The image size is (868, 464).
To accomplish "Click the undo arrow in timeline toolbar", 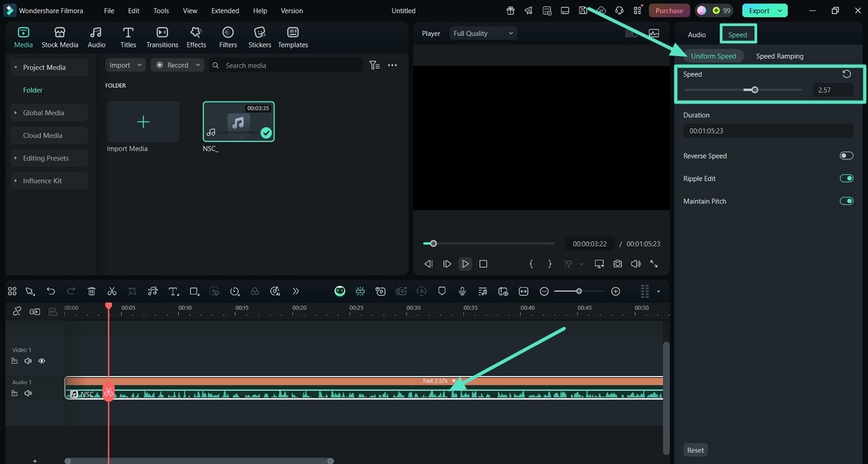I will pos(51,291).
